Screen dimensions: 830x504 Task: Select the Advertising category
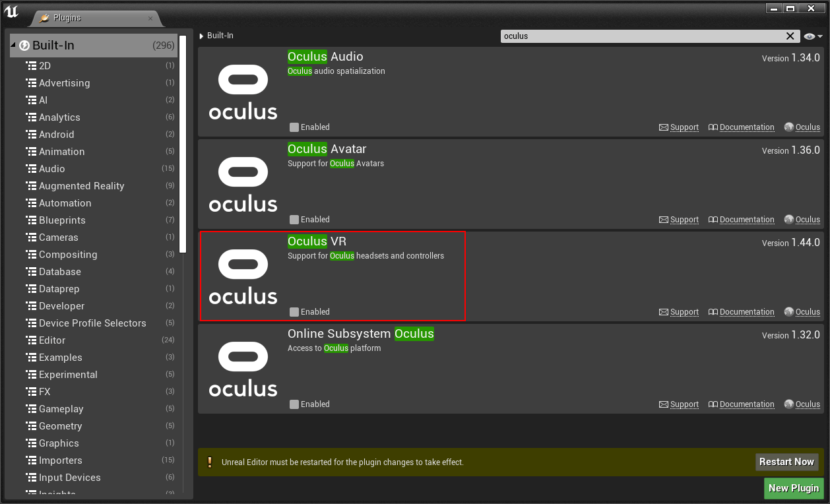pyautogui.click(x=94, y=83)
